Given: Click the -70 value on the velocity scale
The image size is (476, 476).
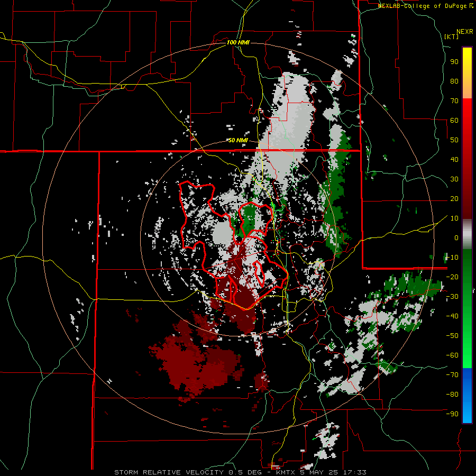Looking at the screenshot, I should click(x=452, y=374).
